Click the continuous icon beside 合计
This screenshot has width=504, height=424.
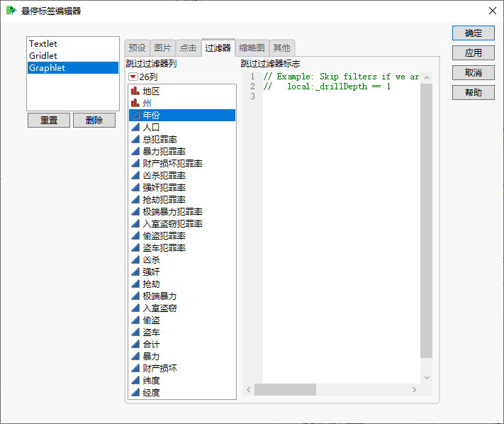click(135, 345)
